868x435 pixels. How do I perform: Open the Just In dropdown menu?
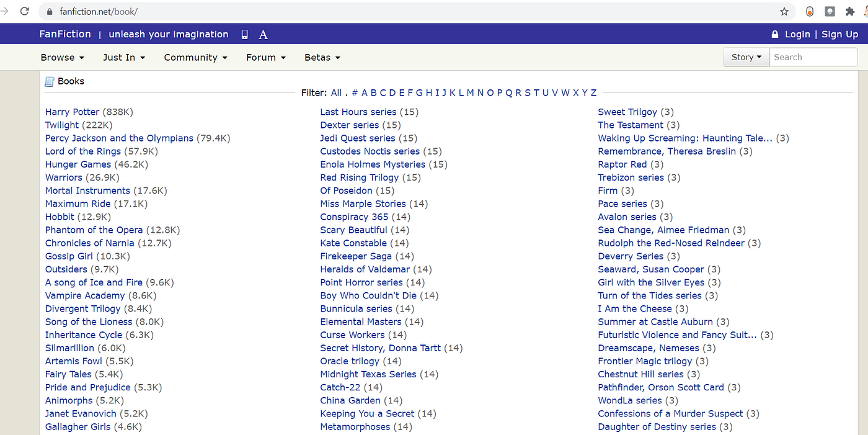click(124, 57)
